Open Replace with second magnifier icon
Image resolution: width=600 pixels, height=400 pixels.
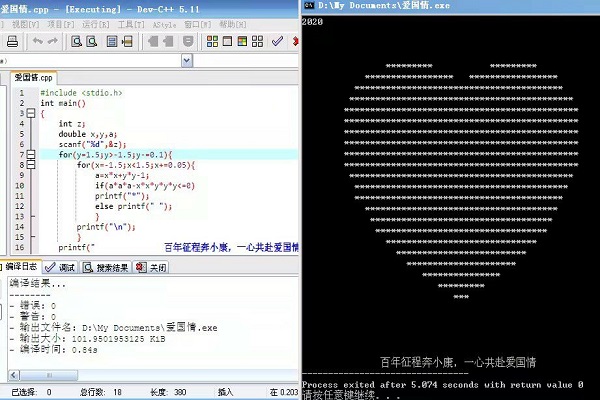[x=91, y=41]
